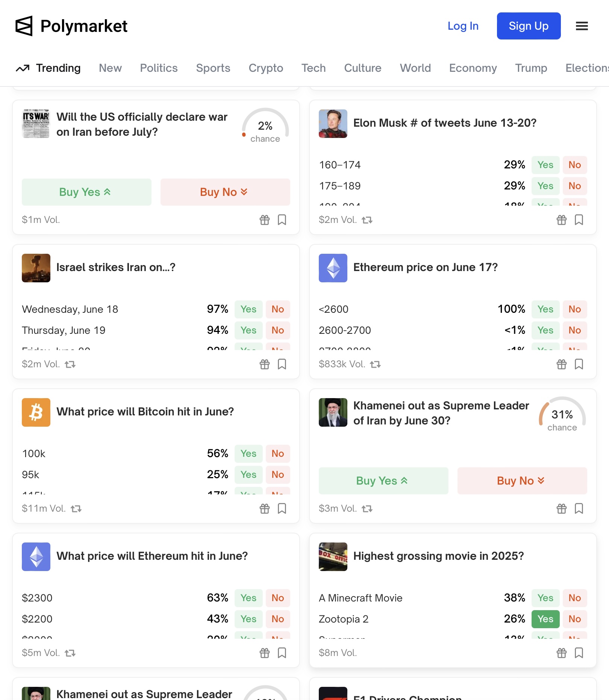Open the Israel strikes Iran on...? market title
The image size is (609, 700).
116,267
